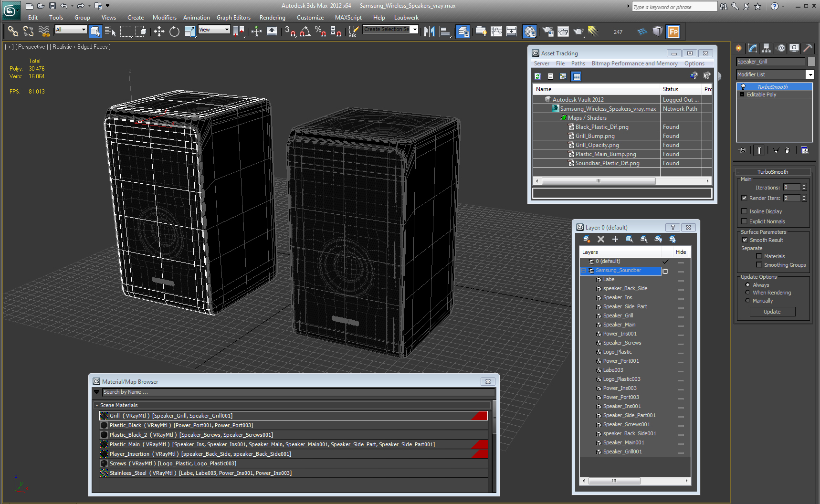This screenshot has width=820, height=504.
Task: Select the Select and Uniform Scale tool
Action: pyautogui.click(x=190, y=31)
